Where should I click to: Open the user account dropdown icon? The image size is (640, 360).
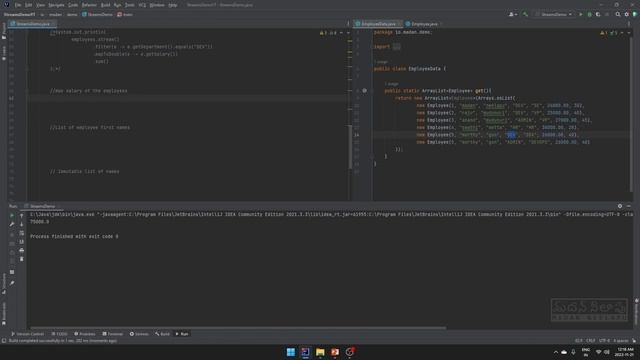pos(513,14)
